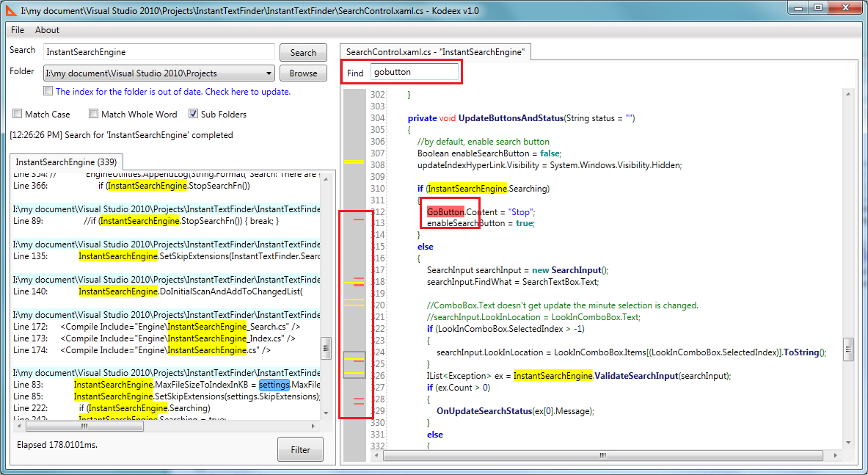
Task: Select the InstantSearchEngine (339) results tab
Action: (x=66, y=162)
